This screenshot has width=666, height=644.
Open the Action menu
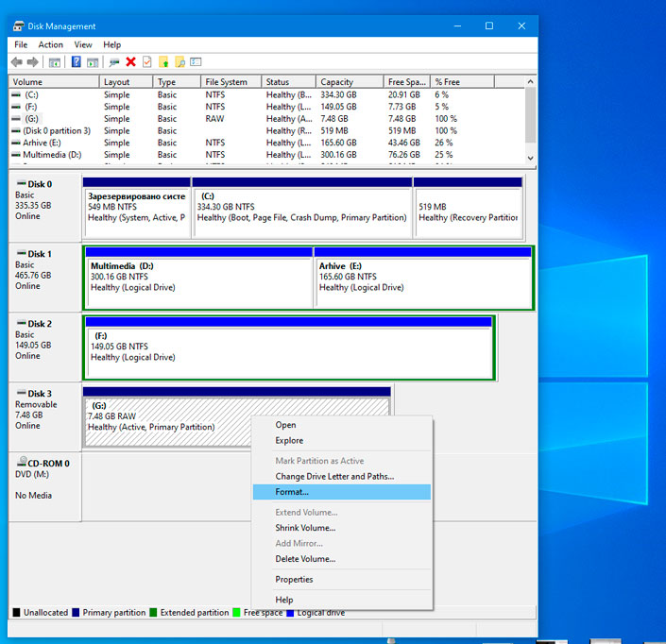51,44
